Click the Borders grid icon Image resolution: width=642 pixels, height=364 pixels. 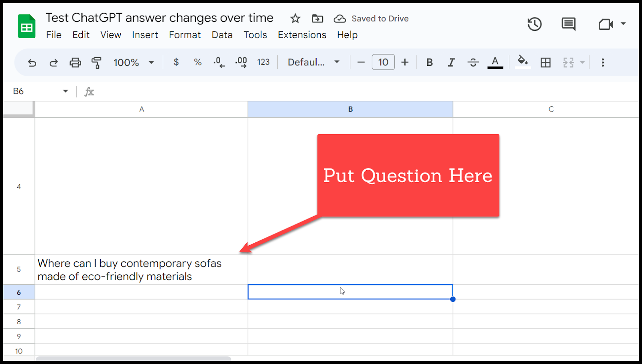545,63
